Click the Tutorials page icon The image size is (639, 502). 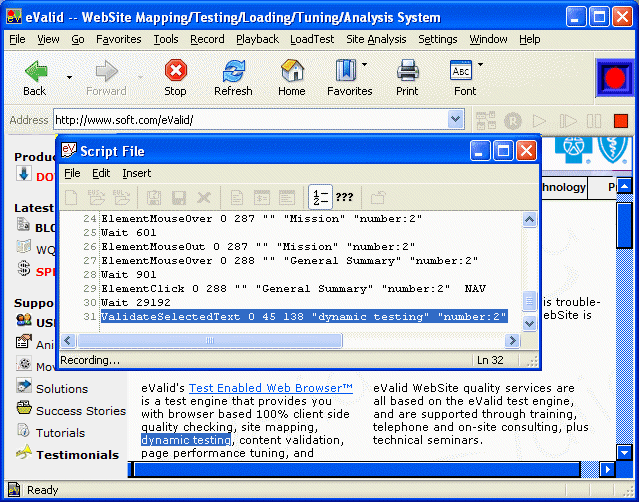click(23, 429)
